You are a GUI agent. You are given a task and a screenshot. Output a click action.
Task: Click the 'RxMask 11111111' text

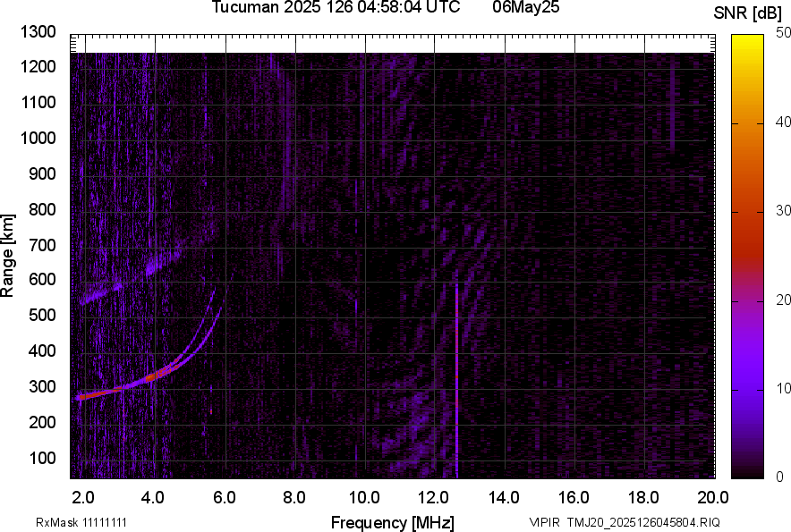click(81, 522)
